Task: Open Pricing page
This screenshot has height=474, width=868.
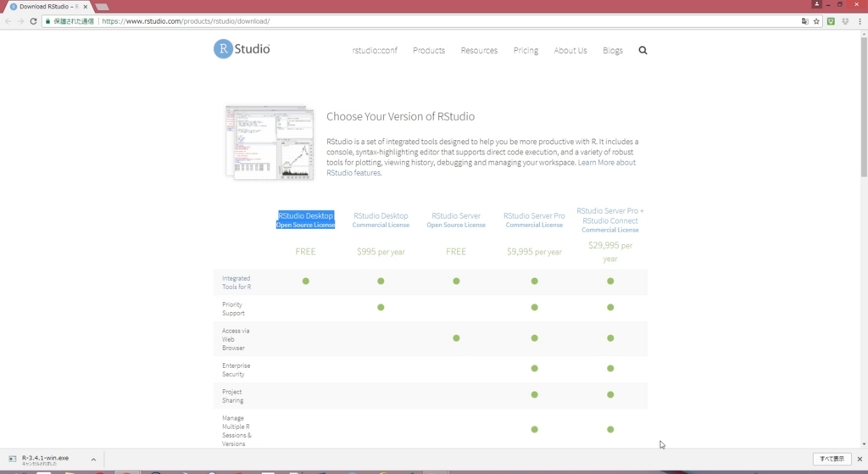Action: pyautogui.click(x=526, y=50)
